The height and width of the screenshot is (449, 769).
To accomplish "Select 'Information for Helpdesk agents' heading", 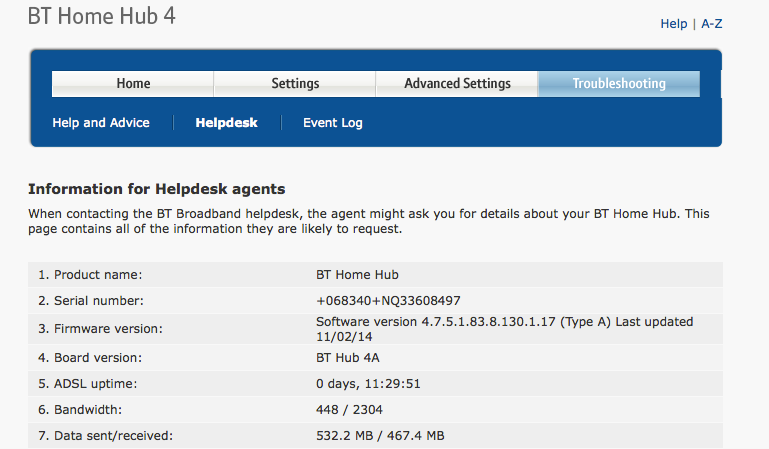I will (x=156, y=189).
